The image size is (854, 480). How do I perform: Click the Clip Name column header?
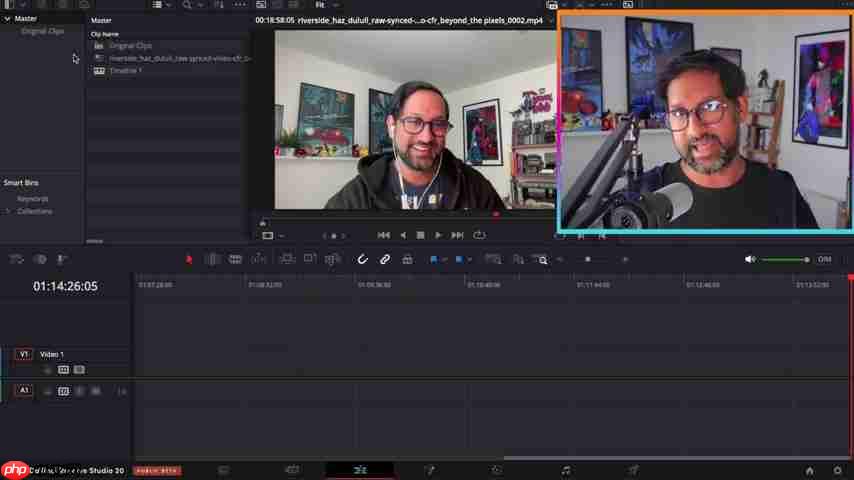click(105, 34)
